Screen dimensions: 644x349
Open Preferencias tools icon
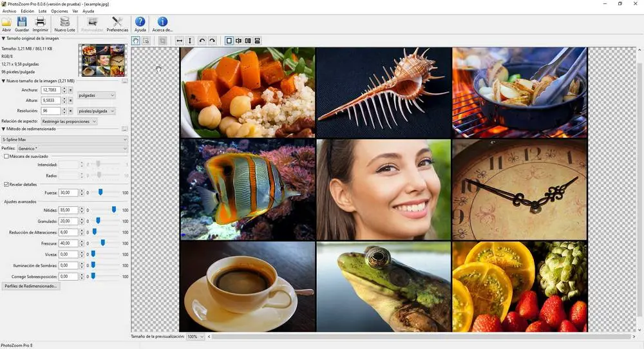(x=117, y=22)
